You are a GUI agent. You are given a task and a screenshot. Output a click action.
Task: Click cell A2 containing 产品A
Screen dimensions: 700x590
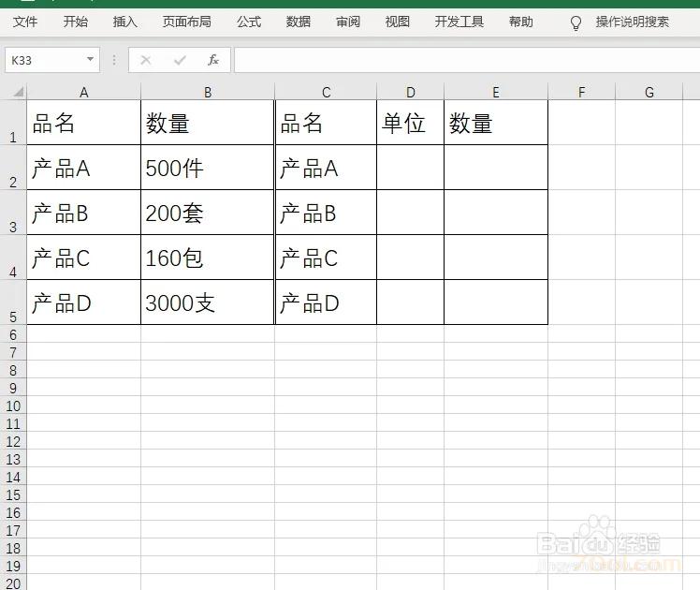coord(84,168)
